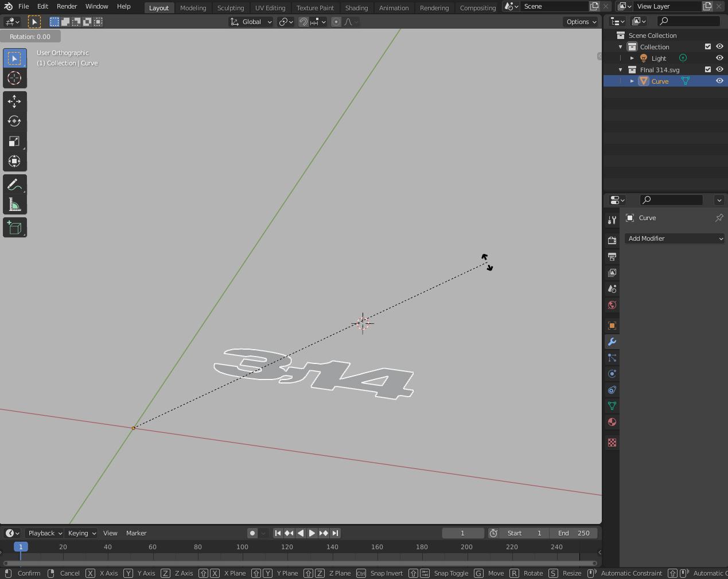Open the Playback dropdown
The image size is (728, 579).
click(x=45, y=533)
